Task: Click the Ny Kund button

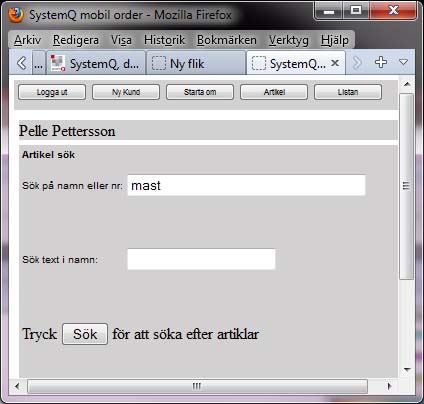Action: click(x=126, y=92)
